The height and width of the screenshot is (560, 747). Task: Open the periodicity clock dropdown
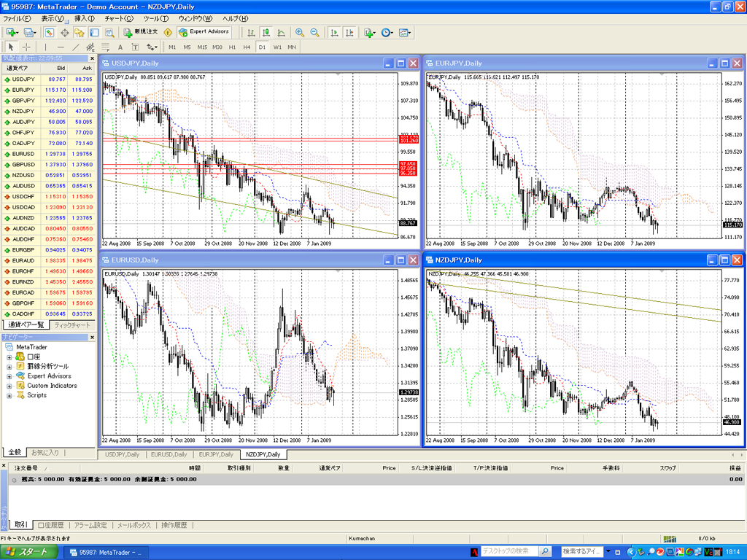coord(387,32)
